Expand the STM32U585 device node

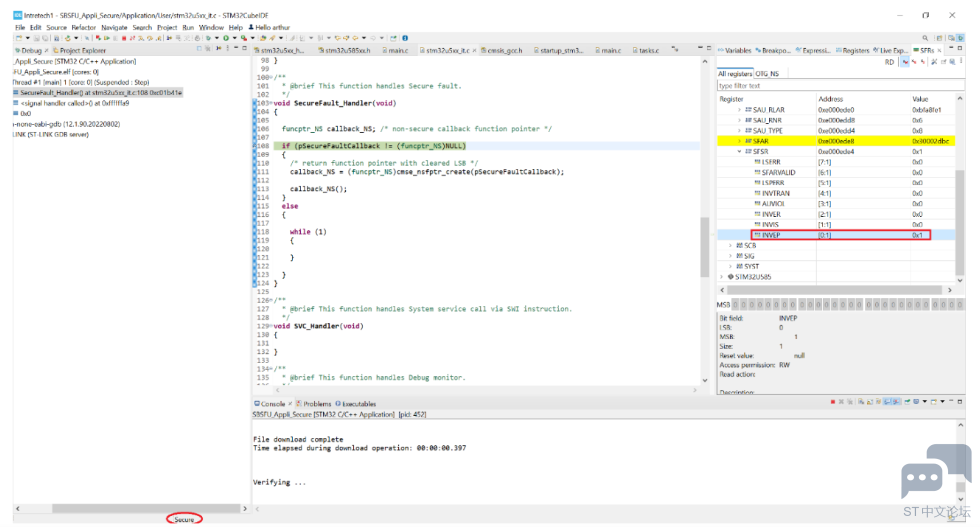(x=722, y=277)
